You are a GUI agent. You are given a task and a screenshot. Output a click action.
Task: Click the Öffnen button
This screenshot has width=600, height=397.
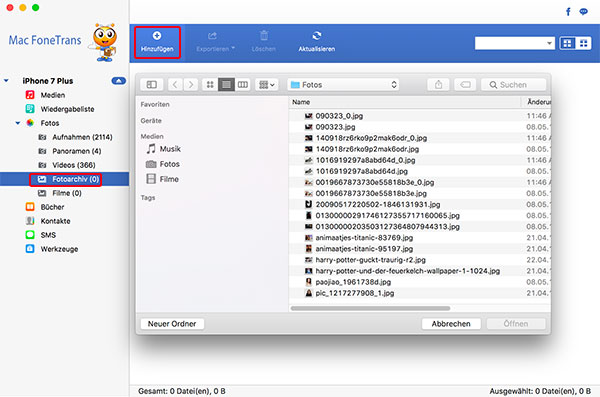516,324
